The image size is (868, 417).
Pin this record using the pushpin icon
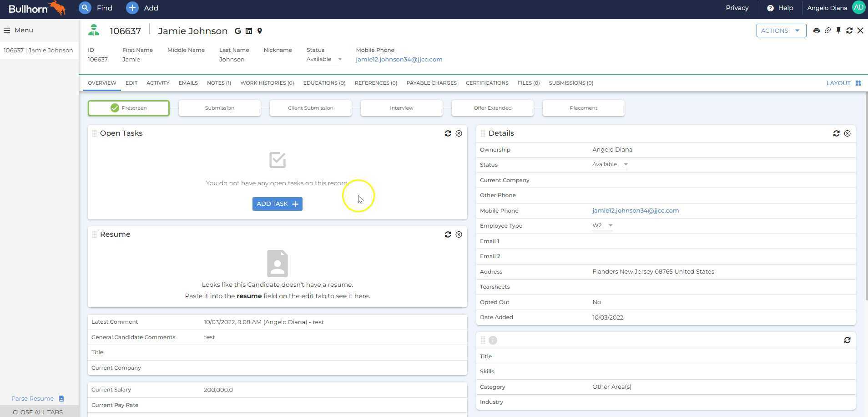[x=838, y=31]
